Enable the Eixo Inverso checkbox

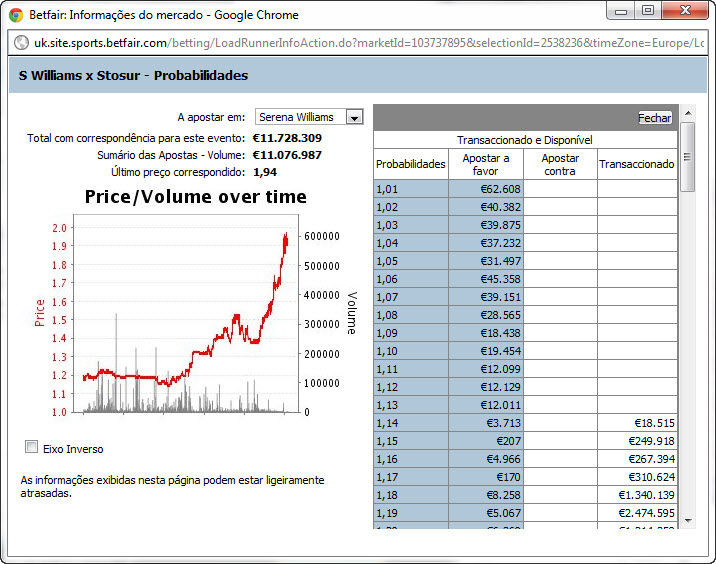[32, 447]
